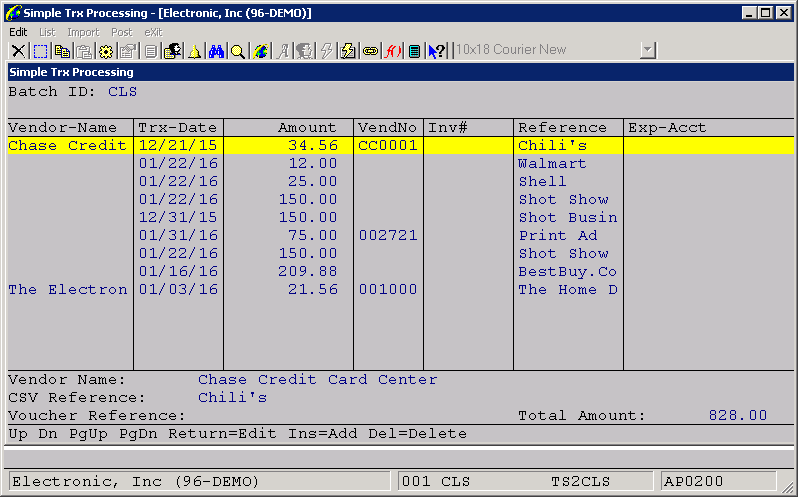The image size is (798, 497).
Task: Click the yellow gear settings icon
Action: tap(106, 51)
